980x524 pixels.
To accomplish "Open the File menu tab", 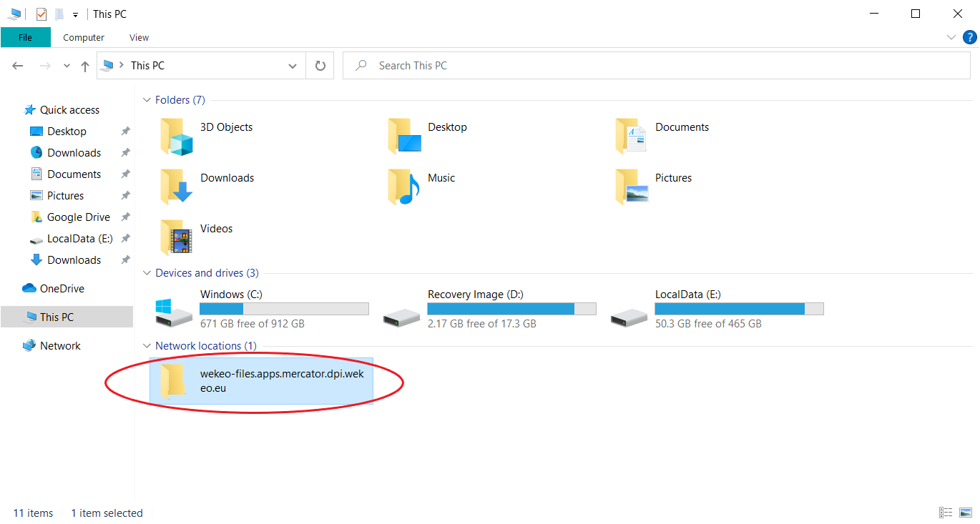I will point(25,37).
